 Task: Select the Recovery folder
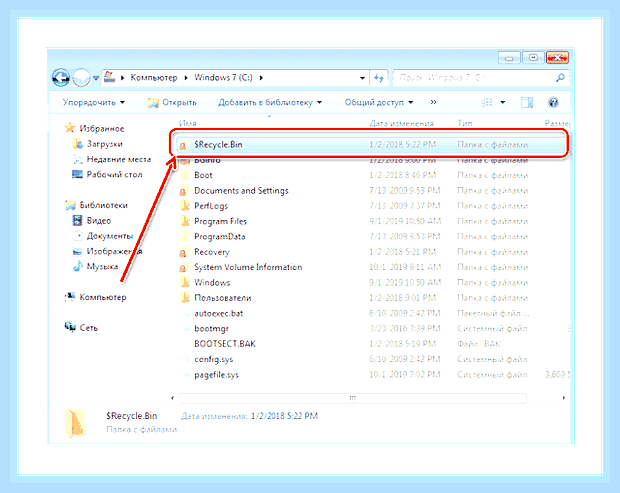click(x=212, y=252)
